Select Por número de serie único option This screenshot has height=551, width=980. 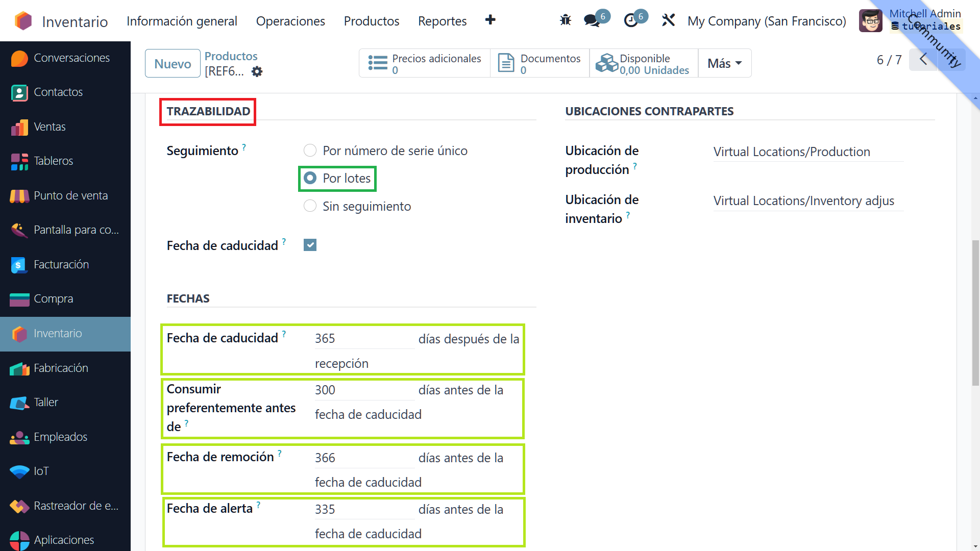[310, 151]
